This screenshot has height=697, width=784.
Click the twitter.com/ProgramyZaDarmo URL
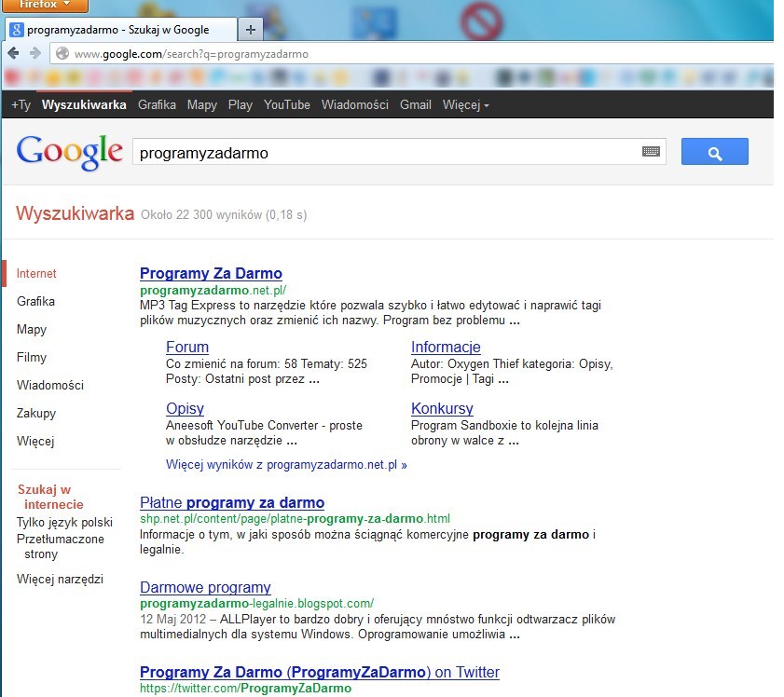click(245, 688)
